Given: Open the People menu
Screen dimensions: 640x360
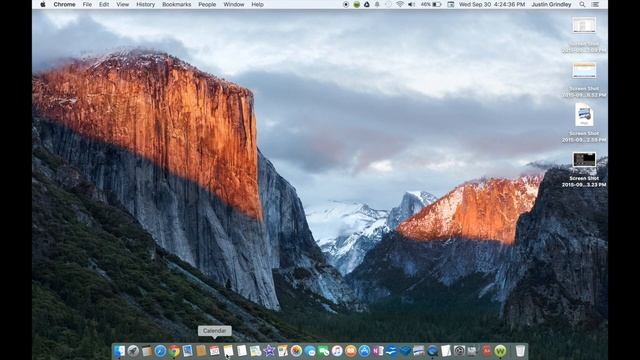Looking at the screenshot, I should pos(207,4).
